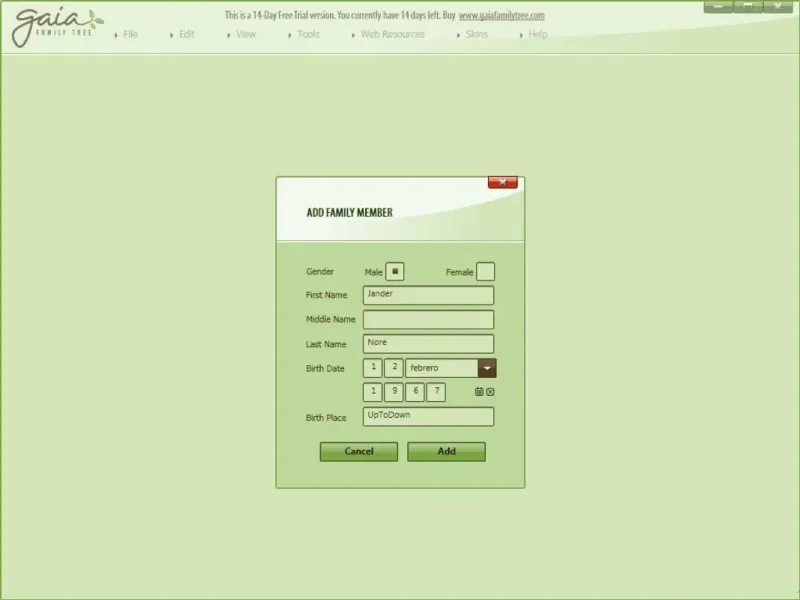Viewport: 800px width, 600px height.
Task: Open the Skins menu
Action: [476, 34]
